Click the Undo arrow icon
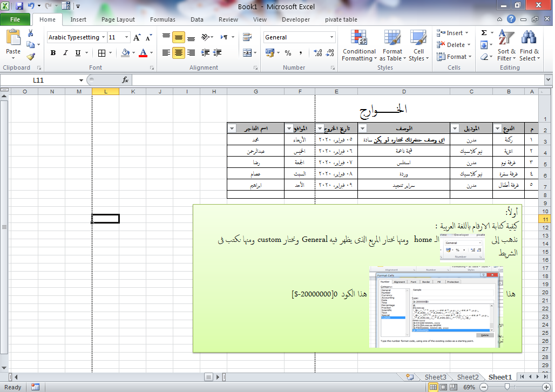The height and width of the screenshot is (392, 555). tap(31, 6)
